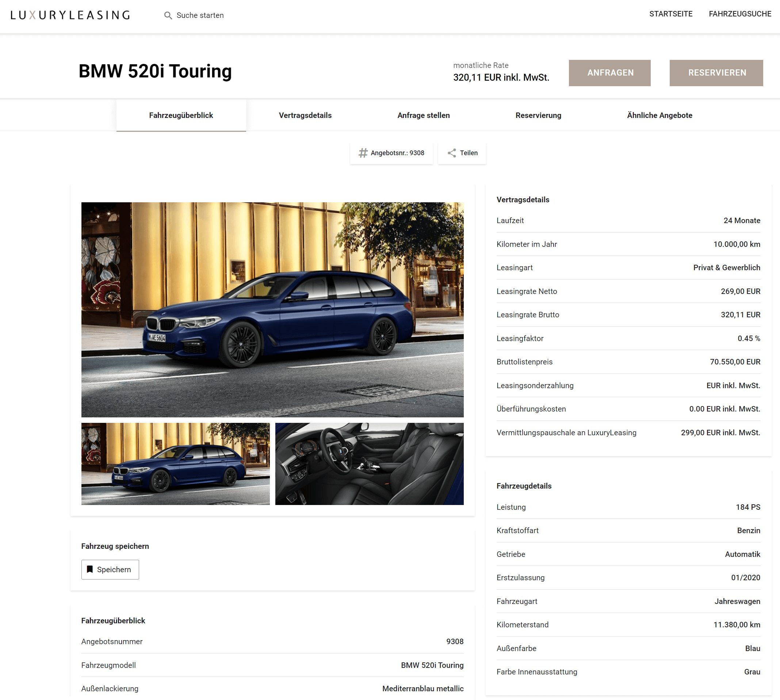The width and height of the screenshot is (780, 700).
Task: Click the hash icon beside Angebotsnr.
Action: 363,153
